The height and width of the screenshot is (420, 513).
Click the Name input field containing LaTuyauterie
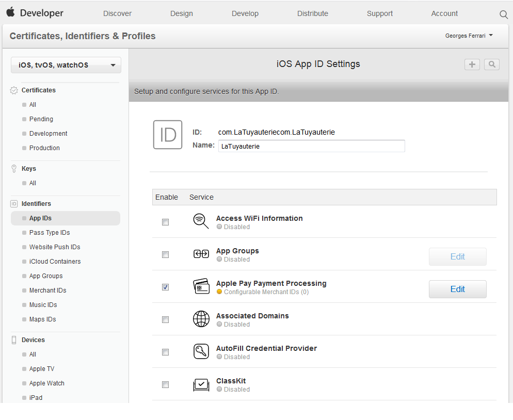[311, 146]
